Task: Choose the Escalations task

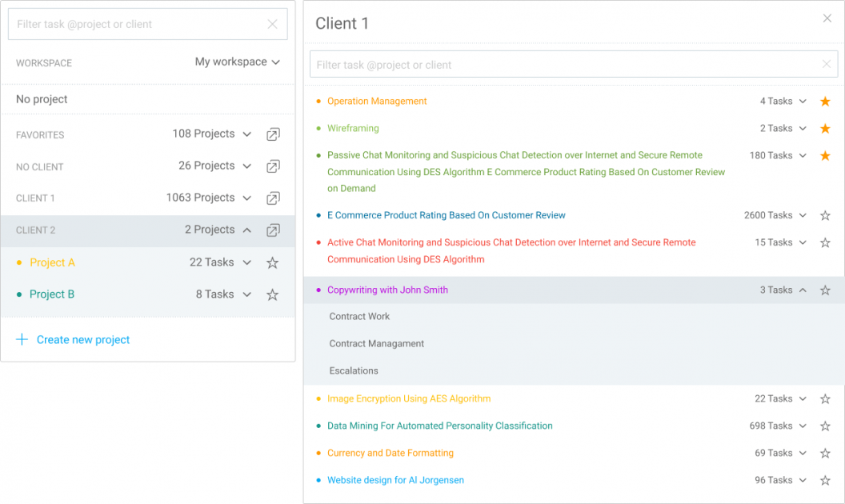Action: [x=354, y=371]
